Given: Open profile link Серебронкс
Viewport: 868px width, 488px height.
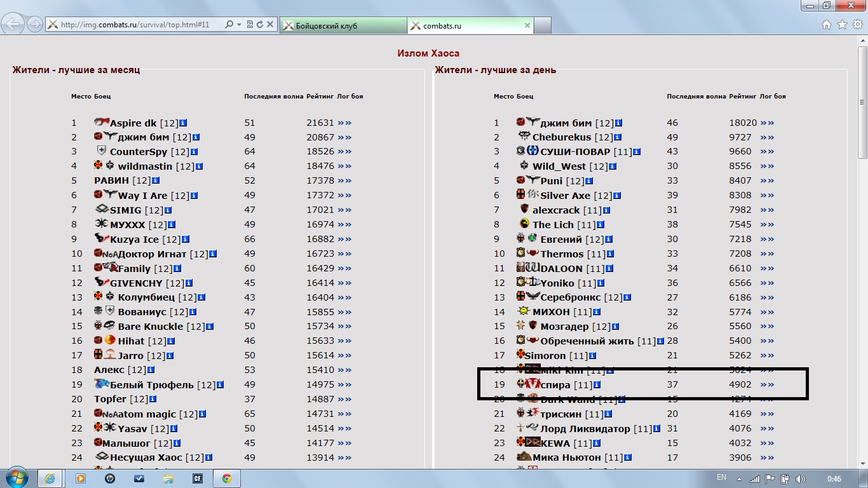Looking at the screenshot, I should (571, 297).
